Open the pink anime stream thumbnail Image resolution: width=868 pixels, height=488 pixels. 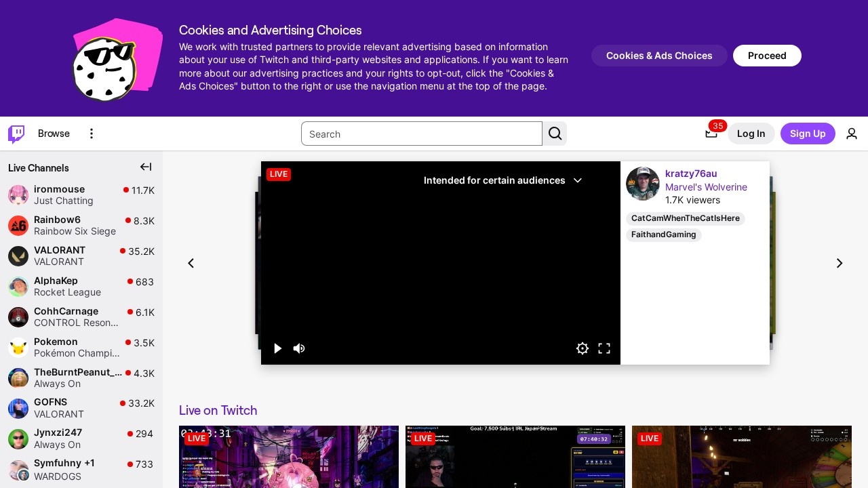[289, 457]
